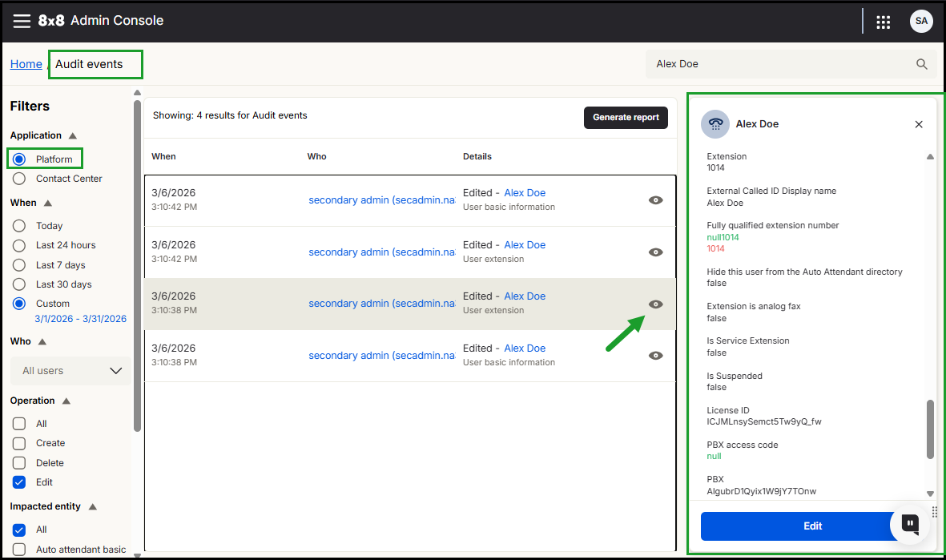The image size is (946, 560).
Task: Click the Alex Doe phone avatar icon
Action: (x=715, y=123)
